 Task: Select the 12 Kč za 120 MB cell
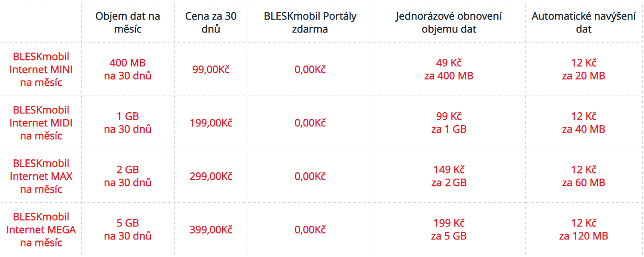[x=584, y=229]
